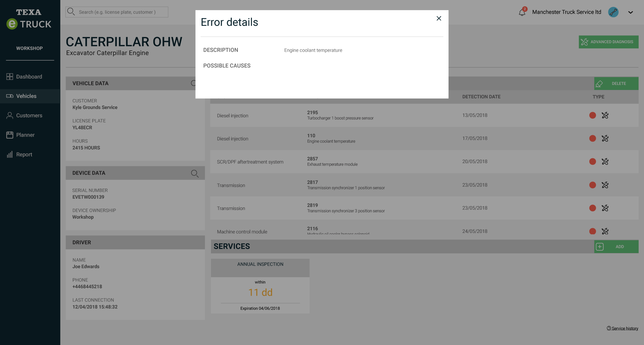644x345 pixels.
Task: Click red status dot for error 2857
Action: pyautogui.click(x=593, y=161)
